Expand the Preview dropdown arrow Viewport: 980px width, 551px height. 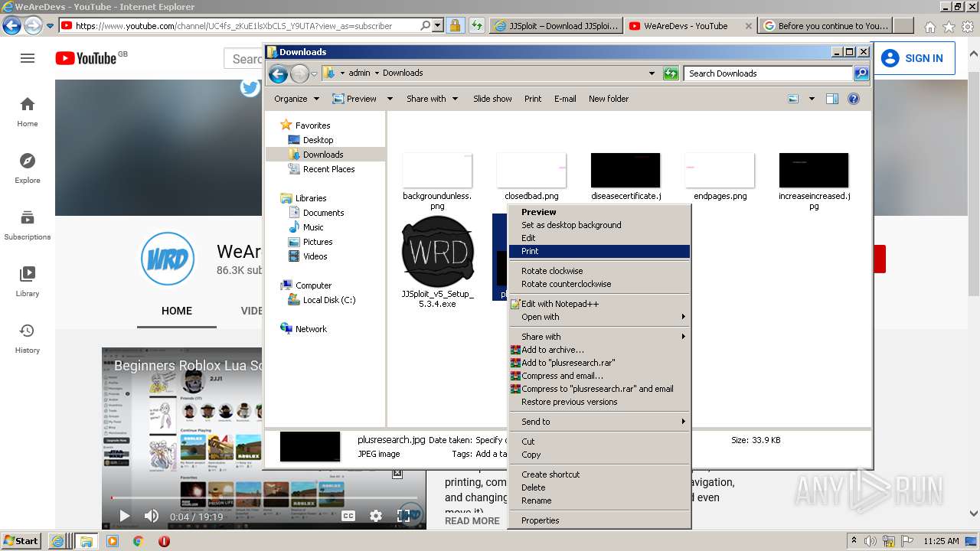(390, 99)
